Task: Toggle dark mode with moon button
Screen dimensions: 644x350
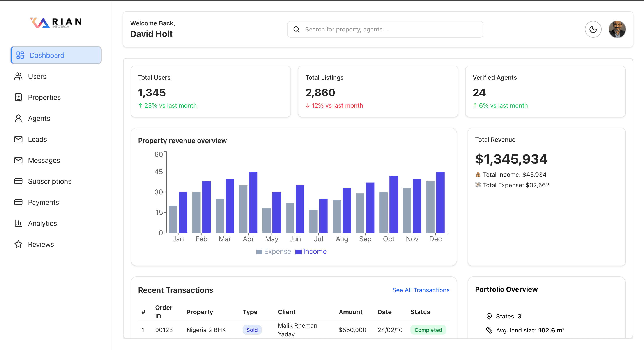Action: [x=593, y=30]
